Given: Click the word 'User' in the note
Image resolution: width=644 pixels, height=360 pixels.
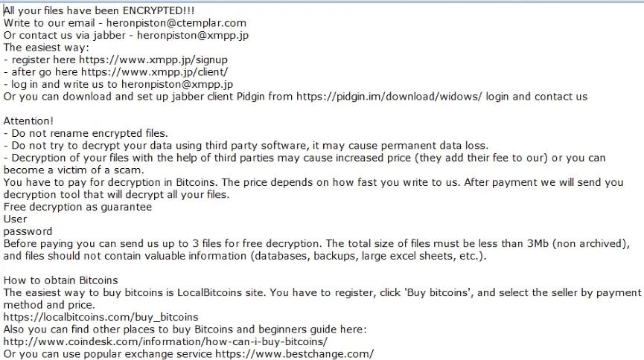Looking at the screenshot, I should 15,219.
